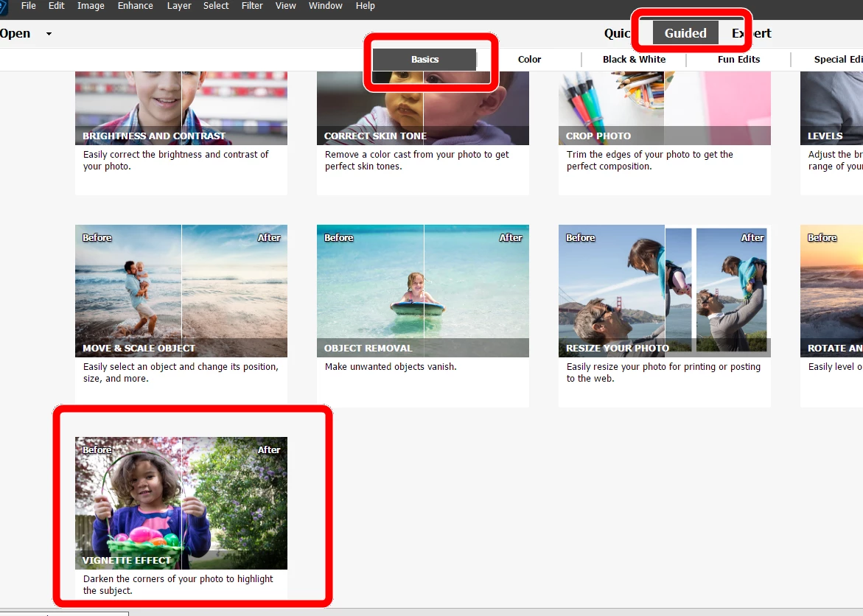Open the Select menu
Image resolution: width=863 pixels, height=616 pixels.
coord(216,6)
